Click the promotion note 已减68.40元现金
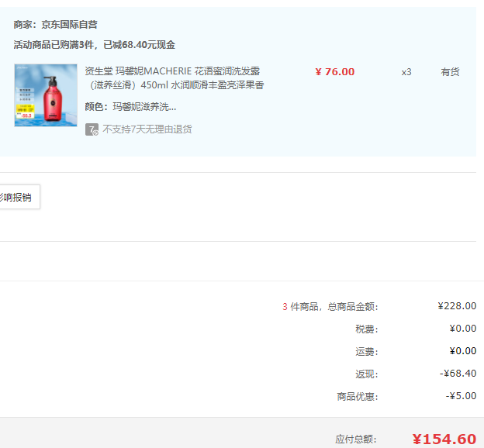 click(139, 45)
